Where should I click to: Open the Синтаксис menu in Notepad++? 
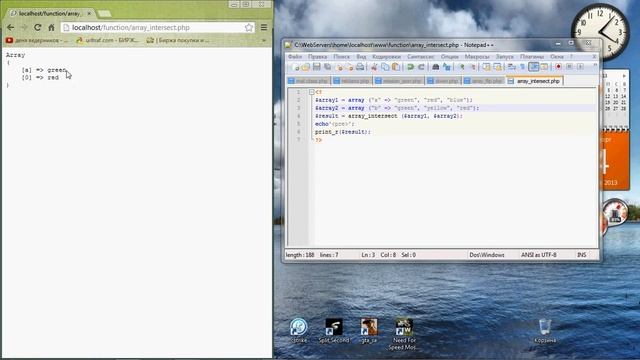pos(421,57)
